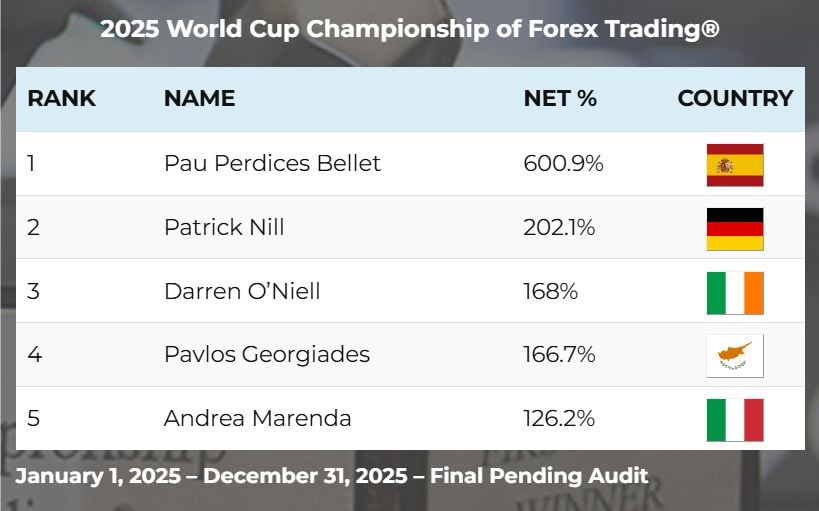Viewport: 819px width, 511px height.
Task: Click the 166.7% net figure
Action: [559, 355]
